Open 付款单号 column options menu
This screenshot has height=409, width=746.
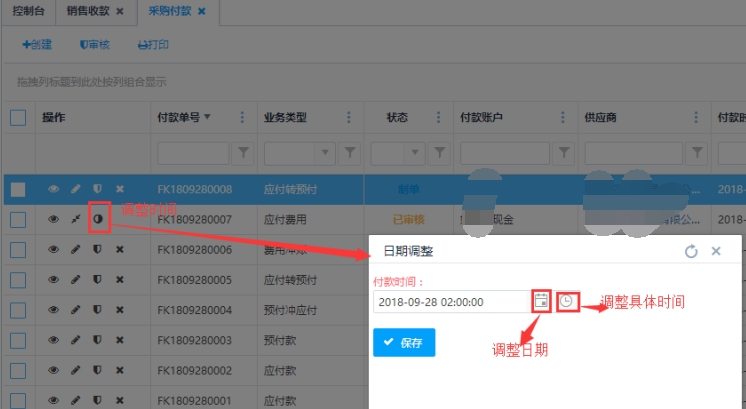click(242, 118)
